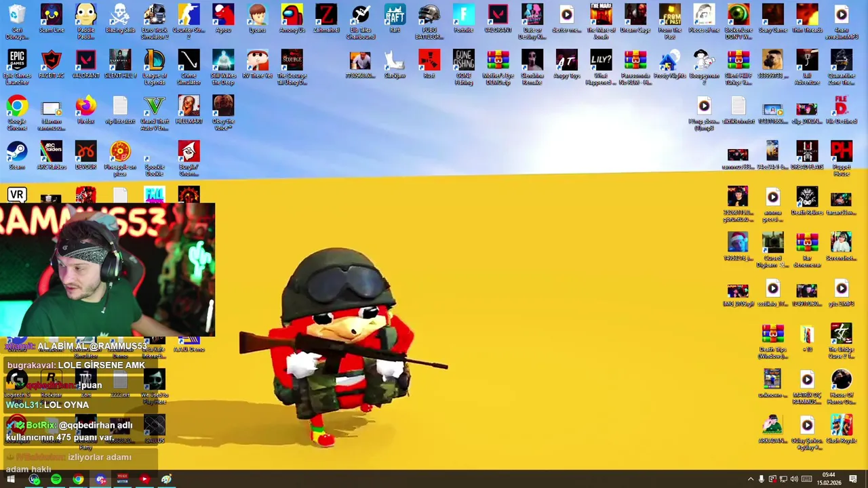This screenshot has height=488, width=868.
Task: Launch the FACEIT AC shortcut
Action: click(52, 64)
